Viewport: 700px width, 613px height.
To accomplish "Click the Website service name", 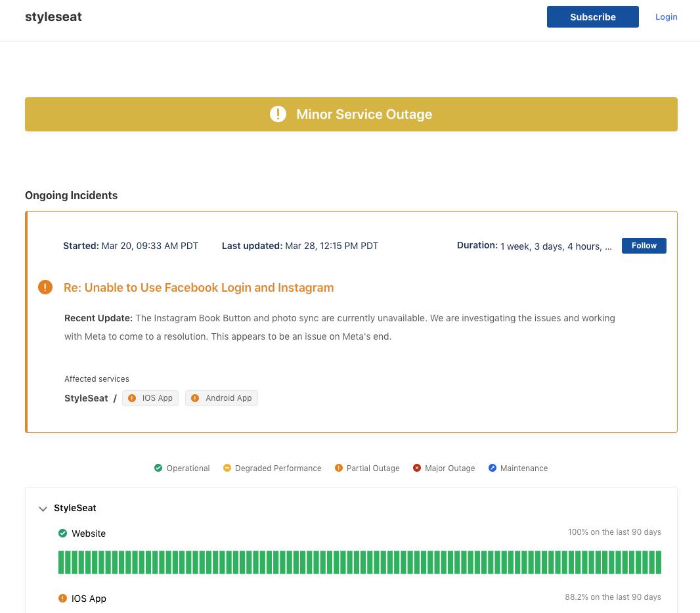I will tap(89, 534).
